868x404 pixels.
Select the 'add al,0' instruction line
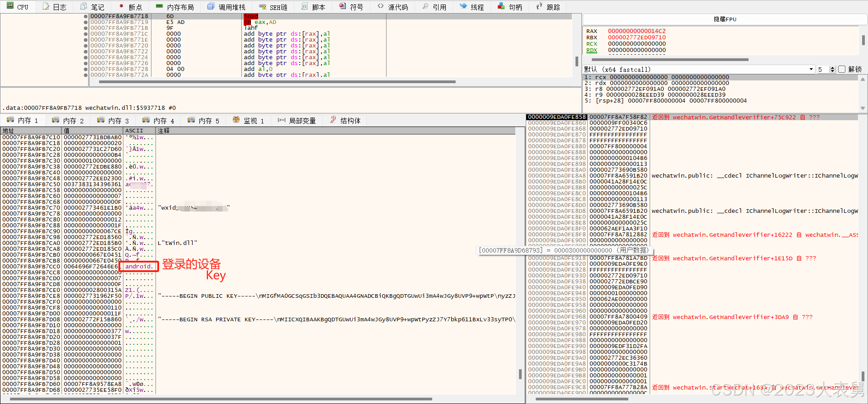[x=258, y=69]
